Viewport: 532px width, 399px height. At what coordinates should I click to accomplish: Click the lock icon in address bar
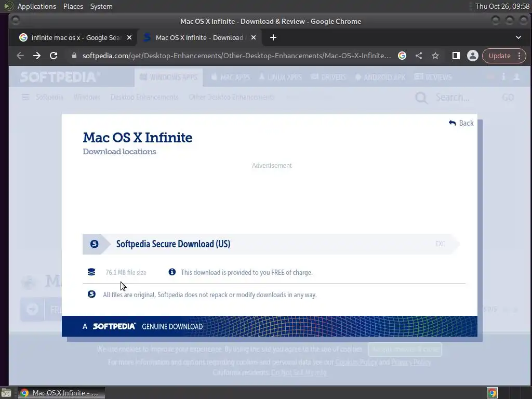(x=74, y=56)
